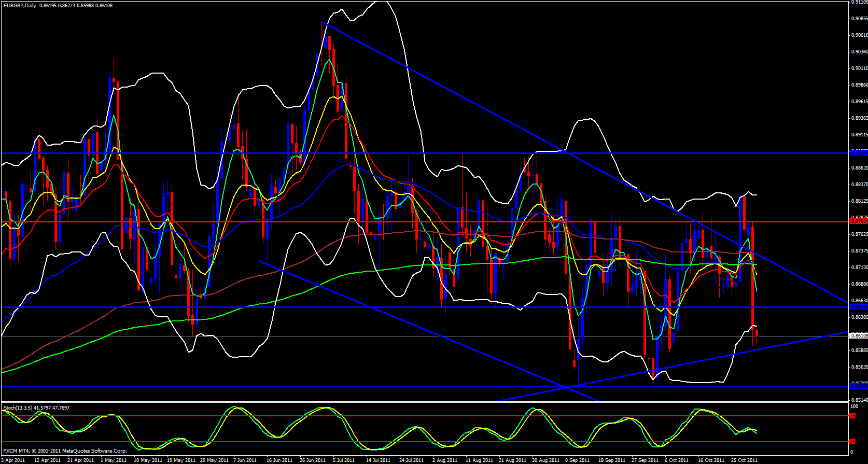
Task: Click the 3 Apr 2011 date label
Action: click(13, 460)
